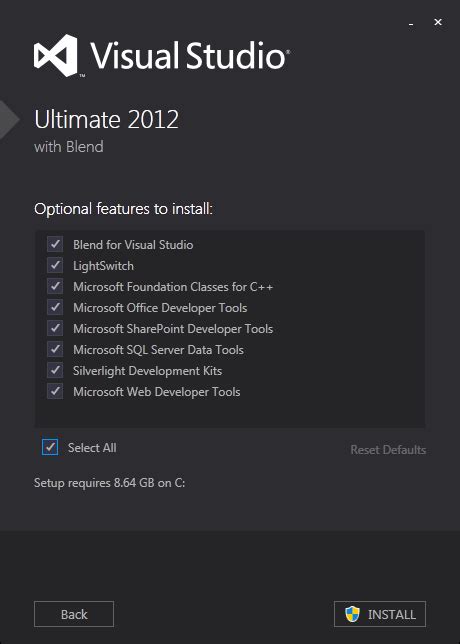The height and width of the screenshot is (644, 460).
Task: Click 'Microsoft SQL Server Data Tools' text
Action: [159, 350]
